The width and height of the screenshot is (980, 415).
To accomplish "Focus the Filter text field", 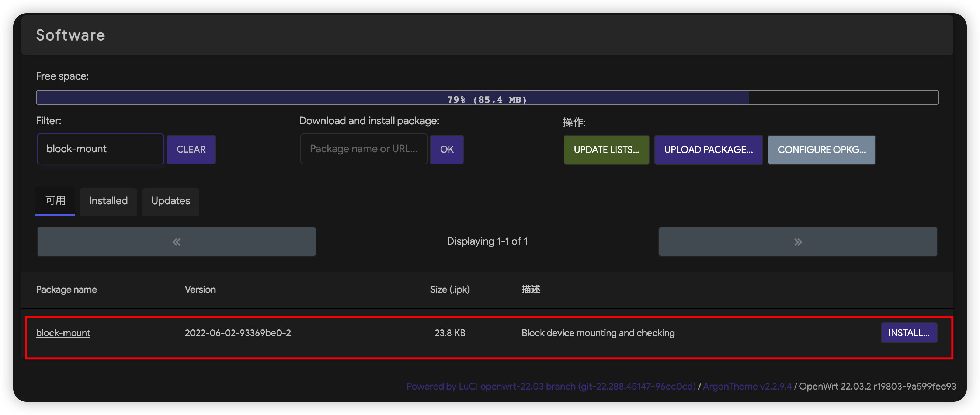I will pos(100,149).
